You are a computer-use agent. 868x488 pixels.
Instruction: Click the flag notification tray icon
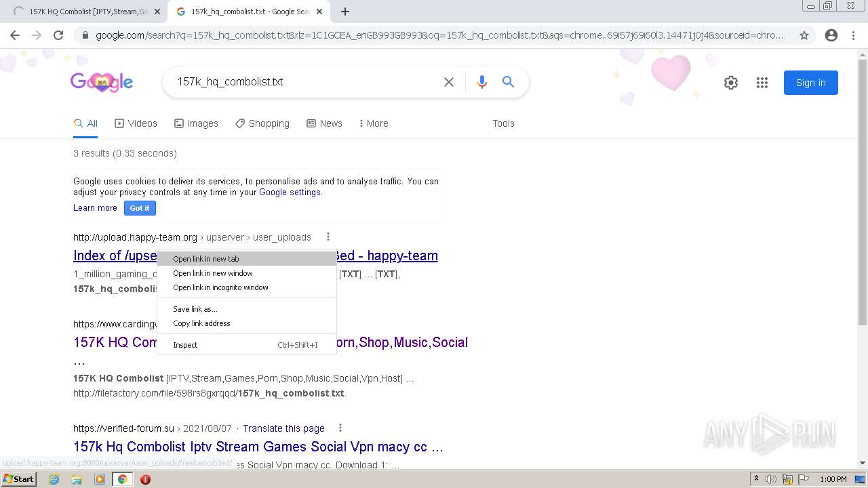pyautogui.click(x=802, y=479)
